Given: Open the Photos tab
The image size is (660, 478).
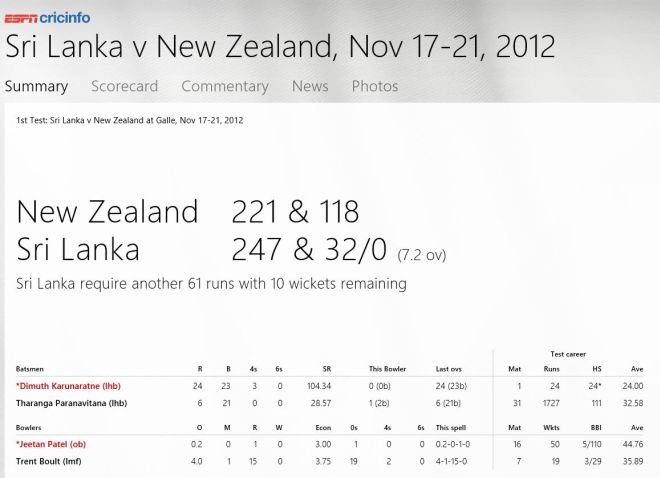Looking at the screenshot, I should [375, 86].
